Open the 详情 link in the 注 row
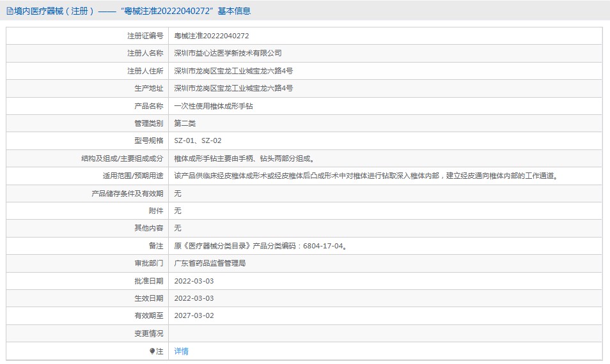Viewport: 610px width, 364px height. click(x=182, y=351)
